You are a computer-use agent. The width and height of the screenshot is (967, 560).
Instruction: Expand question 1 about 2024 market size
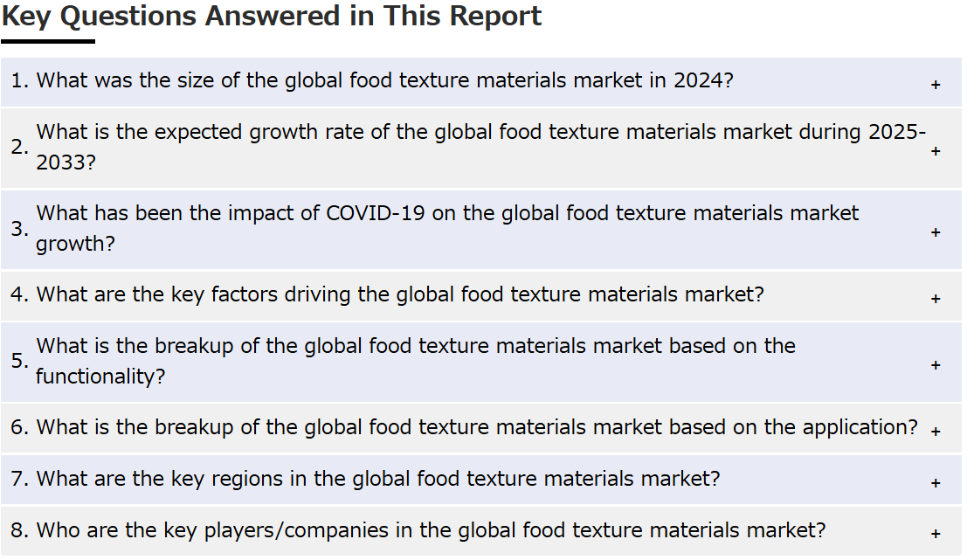tap(481, 82)
